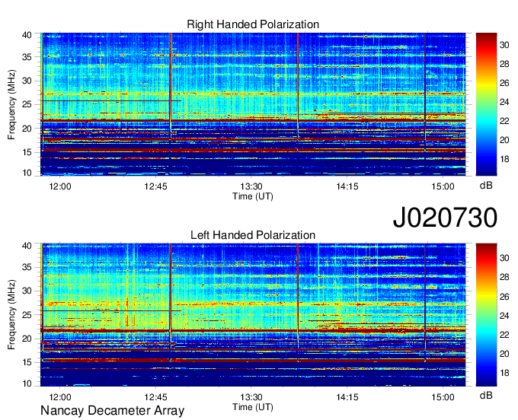Click the bottom plot's 'Frequency (MHz)' axis label

[11, 315]
